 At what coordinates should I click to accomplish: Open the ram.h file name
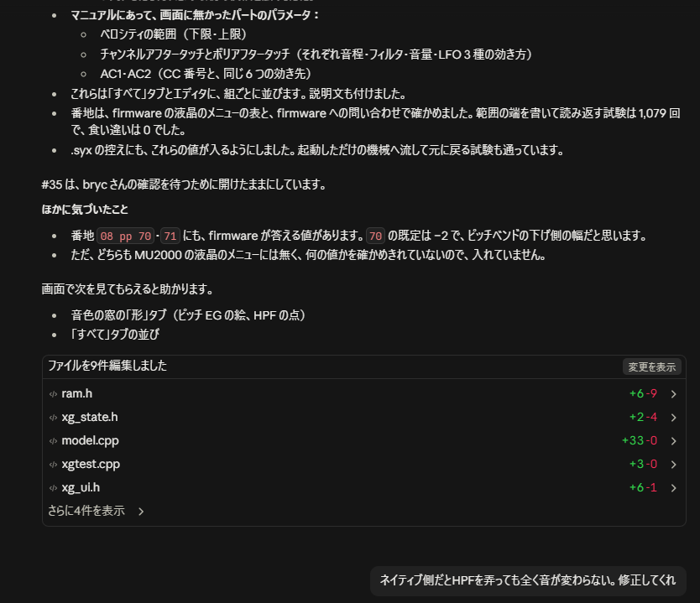point(76,393)
